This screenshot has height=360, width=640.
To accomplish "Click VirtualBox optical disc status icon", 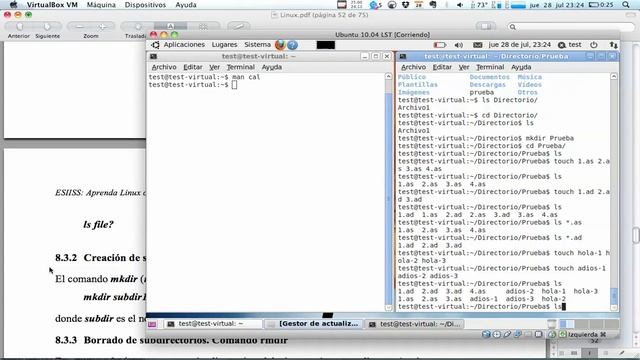I will (x=496, y=334).
